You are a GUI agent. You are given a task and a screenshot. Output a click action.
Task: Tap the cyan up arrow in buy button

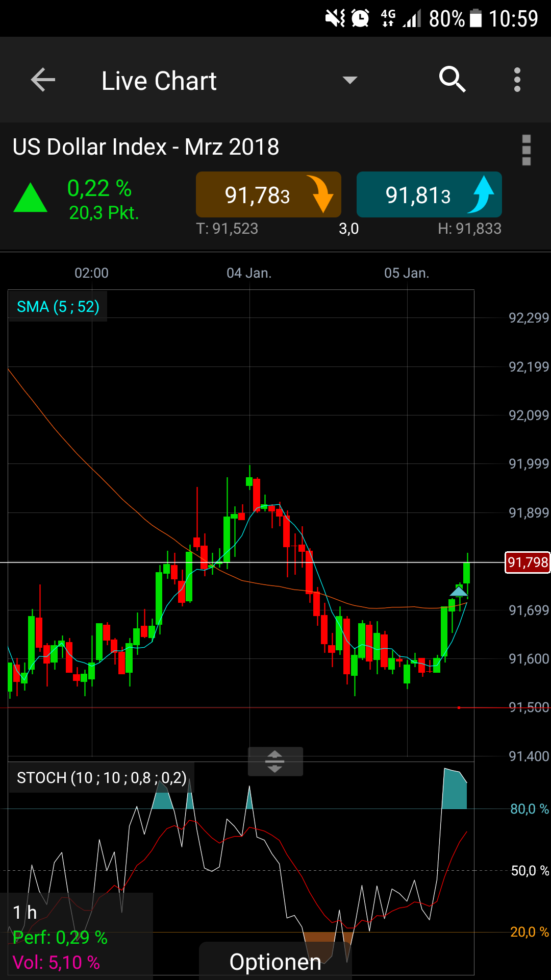[x=481, y=194]
